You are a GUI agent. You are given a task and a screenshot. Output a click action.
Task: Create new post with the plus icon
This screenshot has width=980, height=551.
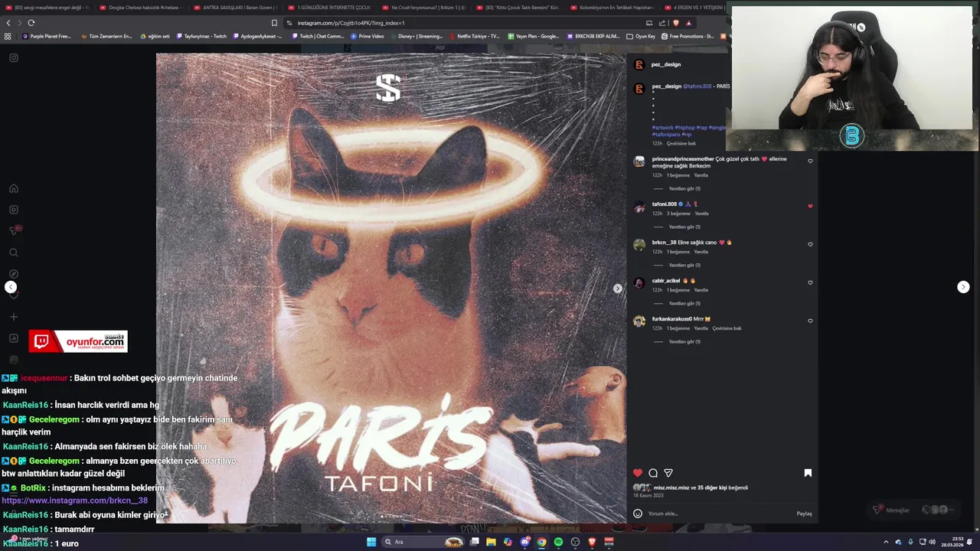(x=14, y=317)
